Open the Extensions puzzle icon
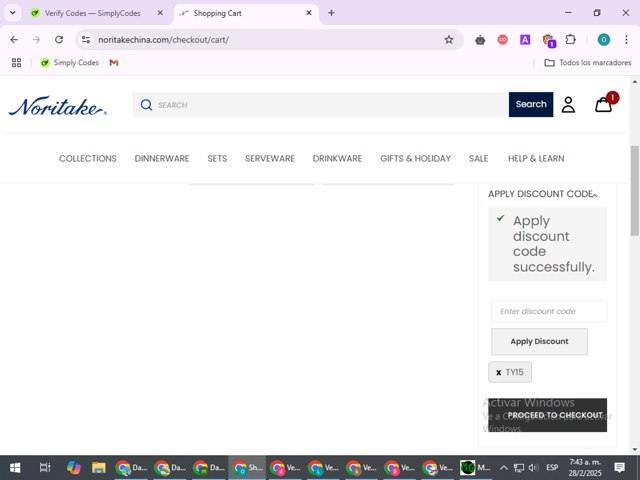Image resolution: width=640 pixels, height=480 pixels. coord(571,40)
